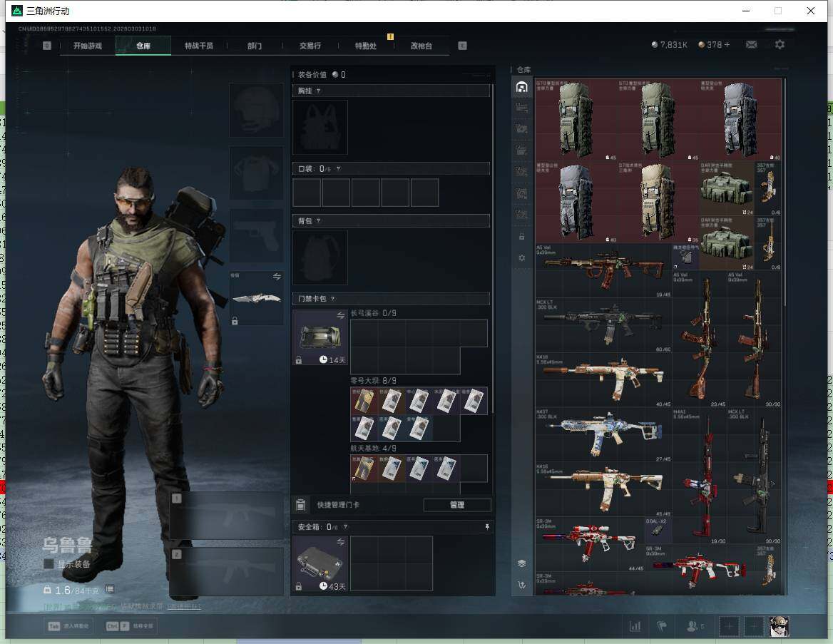Click the stack layers icon in warehouse sidebar
Viewport: 833px width, 644px height.
tap(521, 563)
